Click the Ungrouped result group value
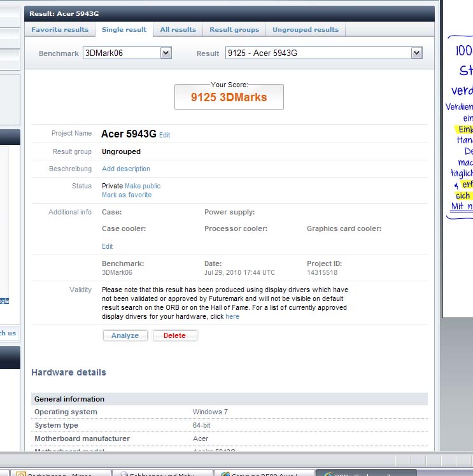The width and height of the screenshot is (473, 476). pyautogui.click(x=121, y=152)
